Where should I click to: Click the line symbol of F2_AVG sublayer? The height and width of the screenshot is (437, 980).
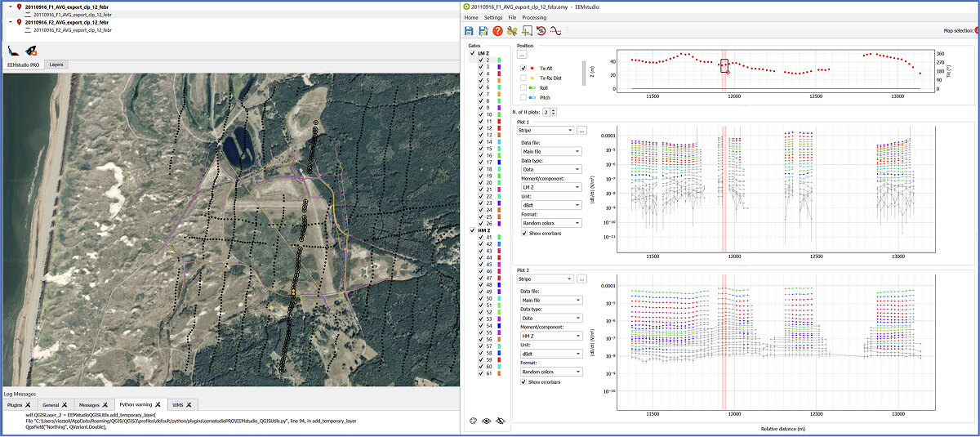coord(29,29)
